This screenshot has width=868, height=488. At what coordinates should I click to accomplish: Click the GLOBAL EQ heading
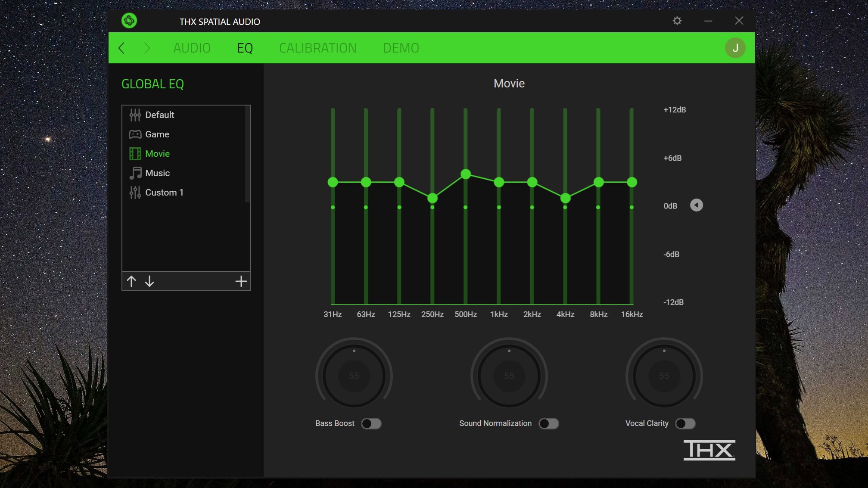tap(152, 84)
